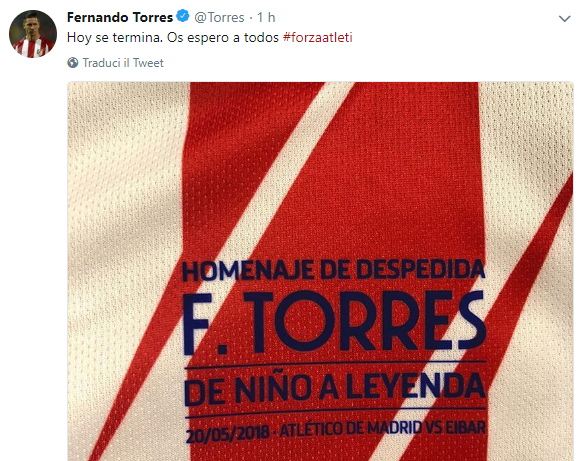Click Traduci il Tweet to translate
The width and height of the screenshot is (584, 461).
pyautogui.click(x=123, y=63)
